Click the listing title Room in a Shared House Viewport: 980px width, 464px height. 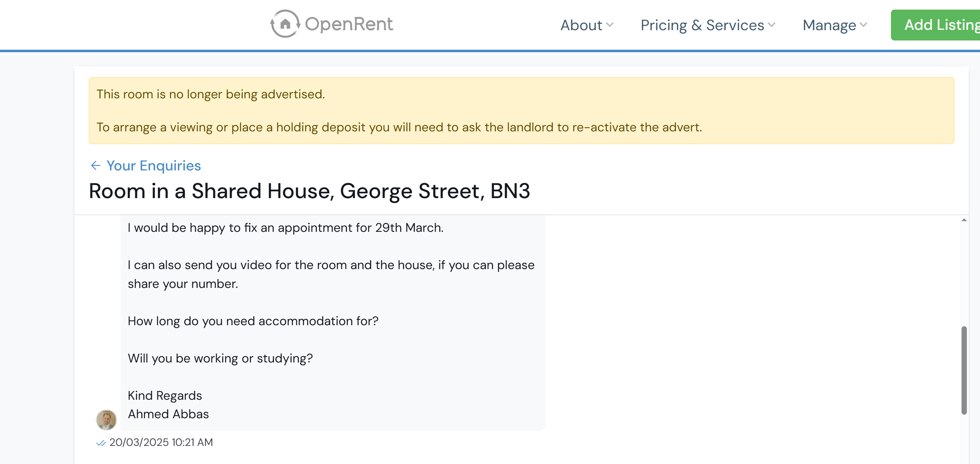coord(309,191)
